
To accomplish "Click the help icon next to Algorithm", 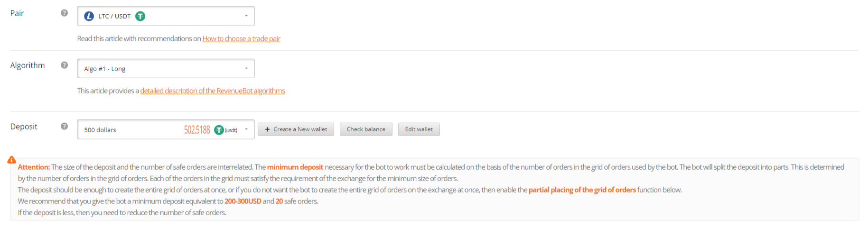I will [x=65, y=65].
